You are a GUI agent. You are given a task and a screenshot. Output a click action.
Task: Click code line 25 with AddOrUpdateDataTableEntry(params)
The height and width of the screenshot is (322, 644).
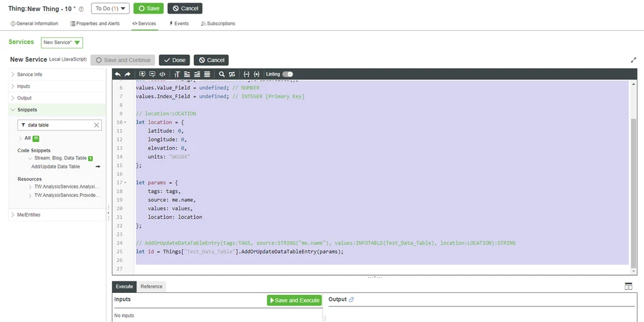(x=239, y=251)
